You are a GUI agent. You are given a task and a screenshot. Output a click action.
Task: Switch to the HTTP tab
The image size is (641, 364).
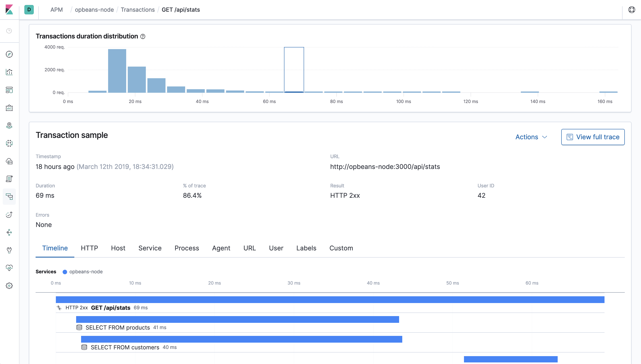point(89,248)
